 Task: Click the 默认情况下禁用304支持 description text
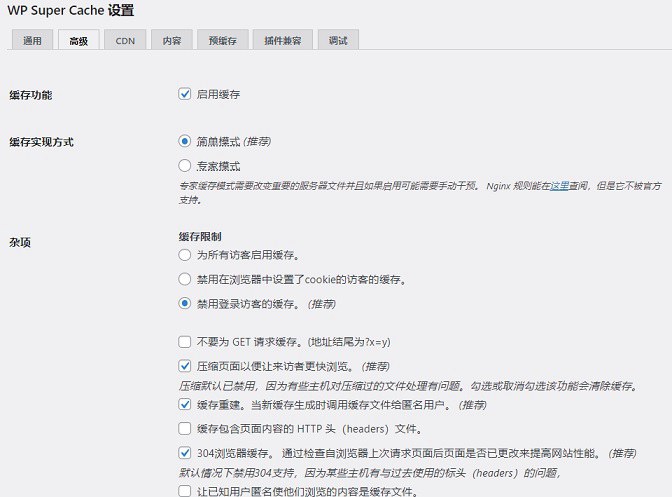pos(370,473)
